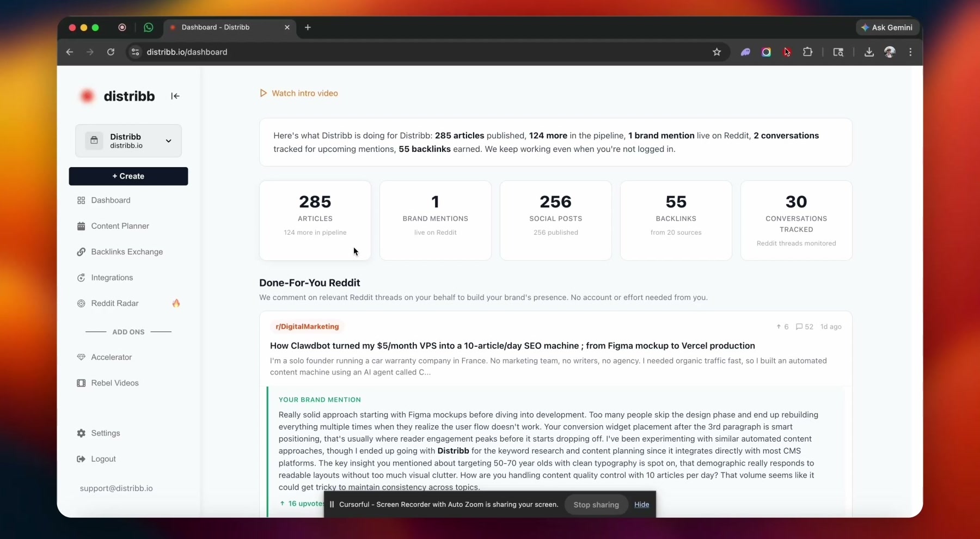Click the screen recording pinned tab icon
The image size is (980, 539).
coord(122,27)
